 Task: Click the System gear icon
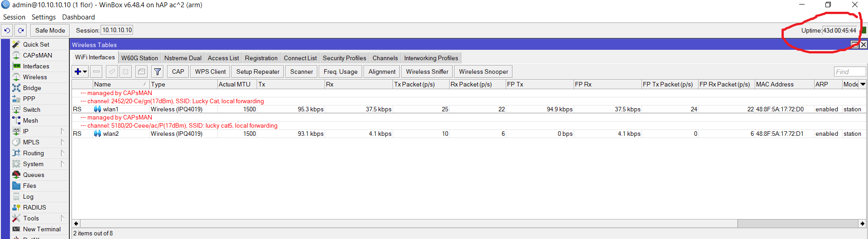pyautogui.click(x=16, y=164)
